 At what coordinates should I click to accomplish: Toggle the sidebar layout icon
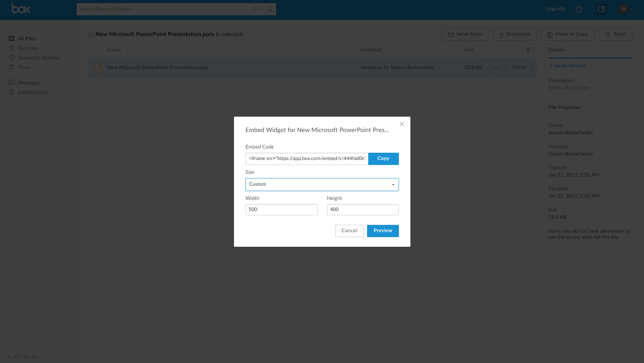(x=601, y=9)
